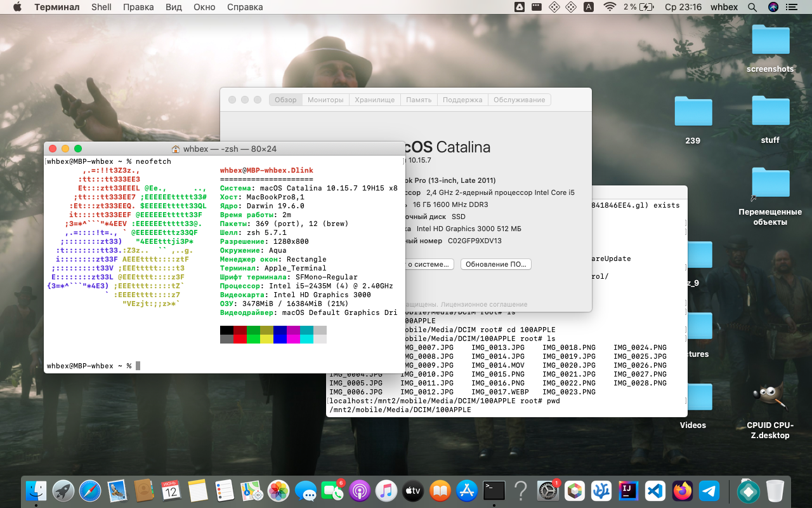The width and height of the screenshot is (812, 508).
Task: Switch to the Обслуживание tab
Action: [x=520, y=100]
